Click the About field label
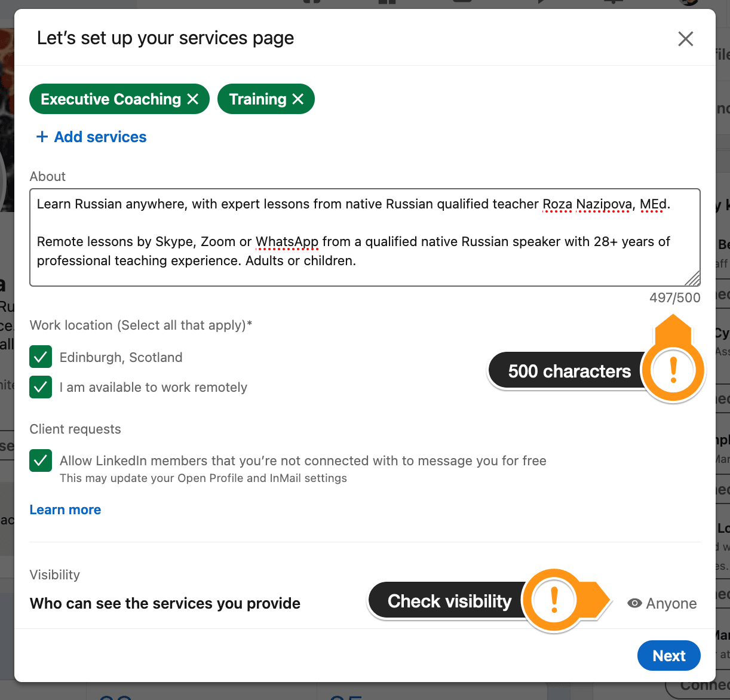 click(x=48, y=176)
